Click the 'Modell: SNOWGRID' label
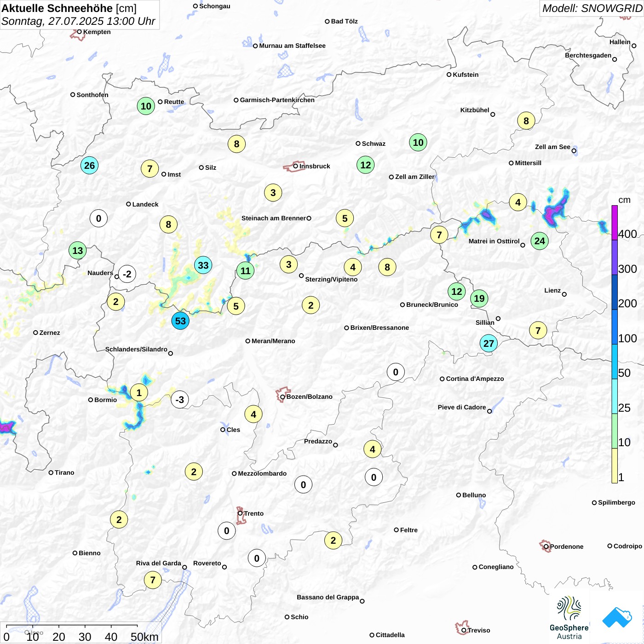The image size is (644, 644). (x=592, y=8)
